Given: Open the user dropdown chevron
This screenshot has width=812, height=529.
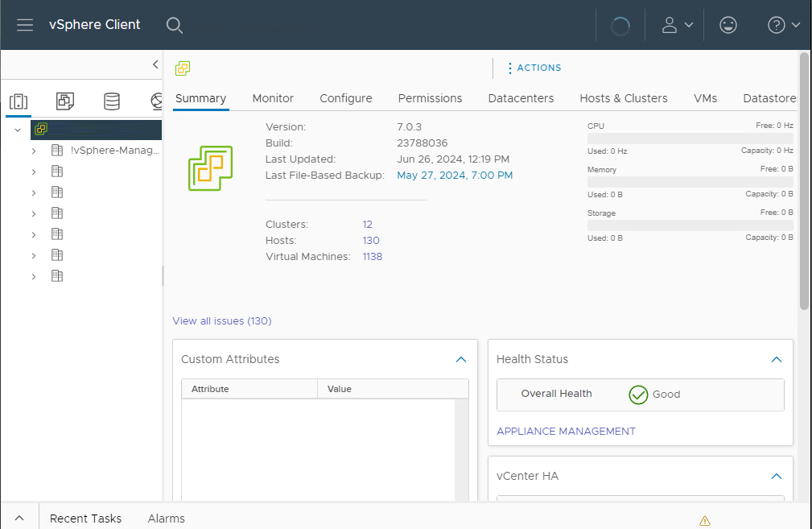Looking at the screenshot, I should click(x=689, y=25).
